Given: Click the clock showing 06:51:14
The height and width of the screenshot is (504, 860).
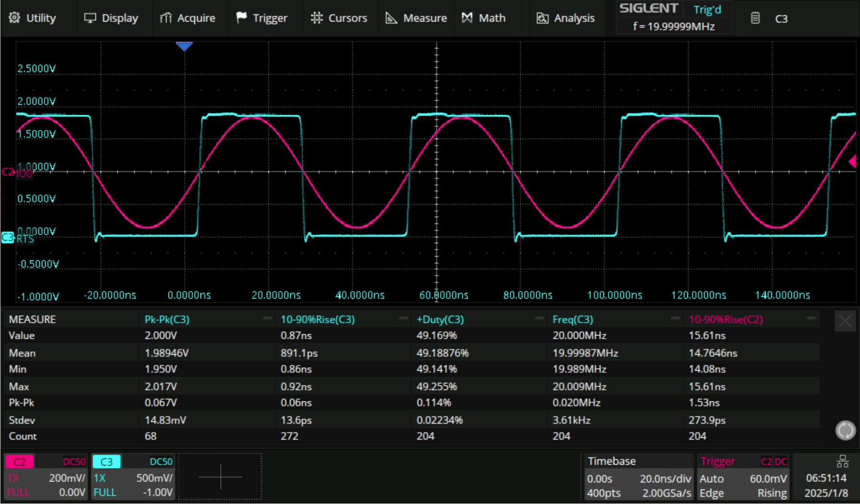Looking at the screenshot, I should click(826, 478).
